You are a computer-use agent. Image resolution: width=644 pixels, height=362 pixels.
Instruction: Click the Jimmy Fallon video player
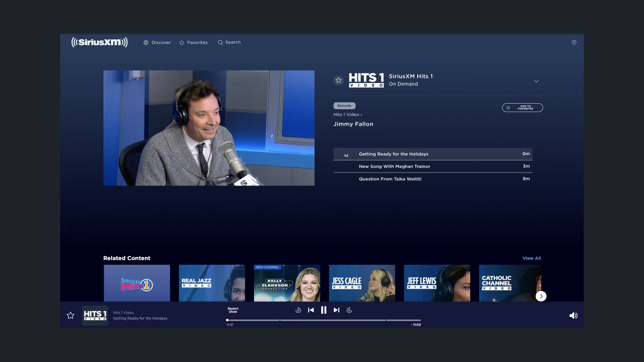(x=209, y=128)
